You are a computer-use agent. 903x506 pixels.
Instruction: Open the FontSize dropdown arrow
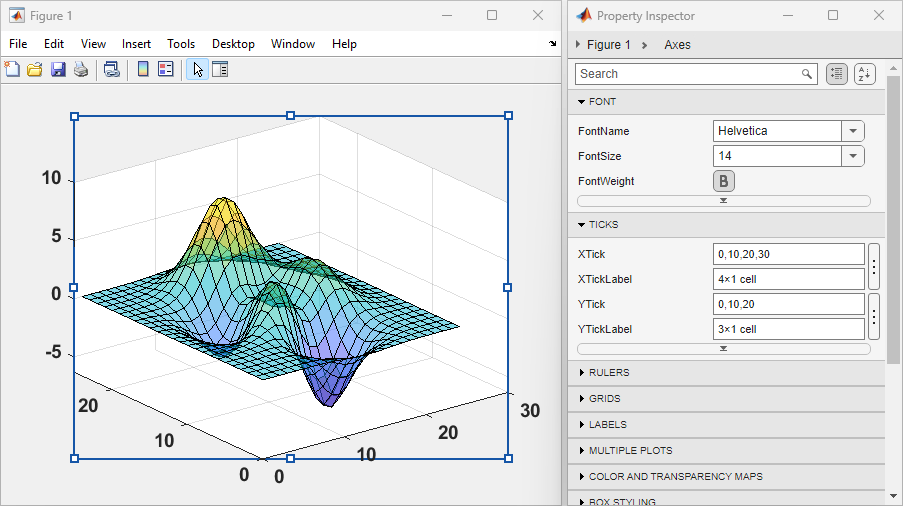click(853, 156)
